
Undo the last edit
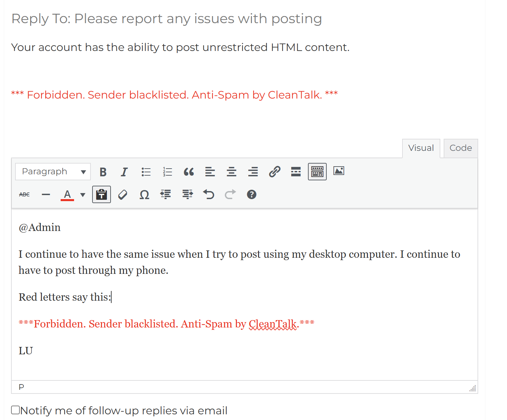(x=208, y=195)
